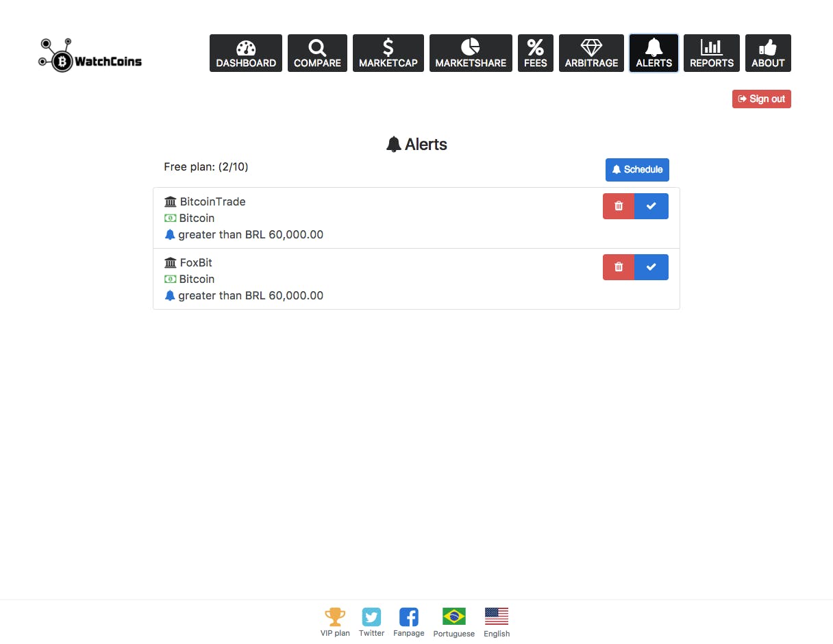Viewport: 833px width, 644px height.
Task: Click the Free plan (2/10) label
Action: (x=206, y=166)
